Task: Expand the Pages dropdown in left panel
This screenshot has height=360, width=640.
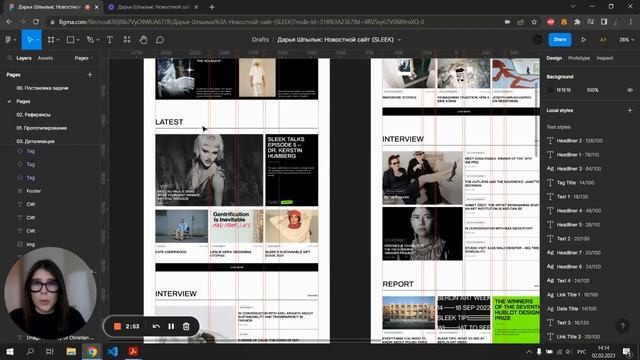Action: 84,58
